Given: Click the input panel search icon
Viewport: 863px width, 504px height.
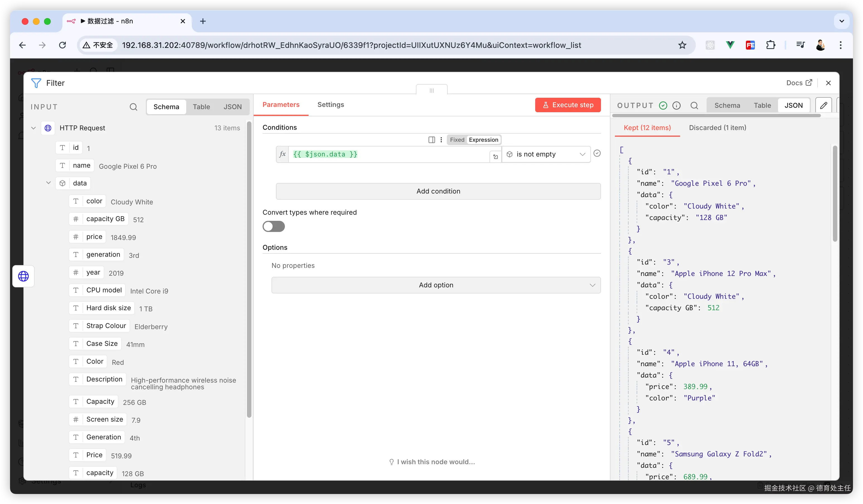Looking at the screenshot, I should click(133, 107).
